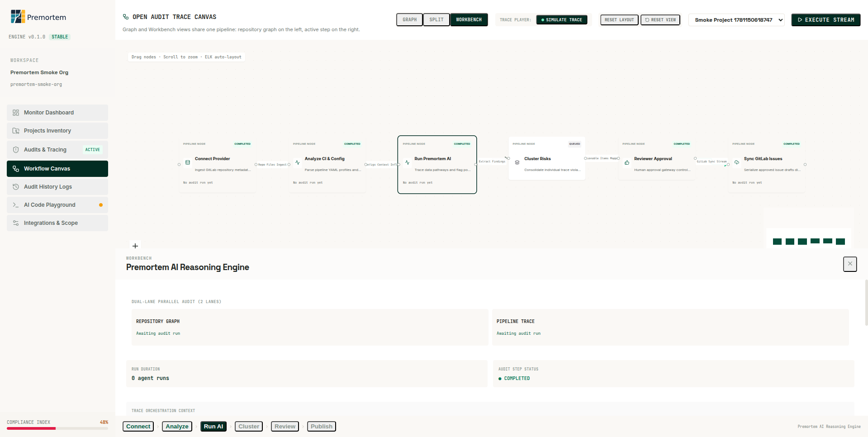868x437 pixels.
Task: Click the canvas minimap thumbnail
Action: coord(808,228)
